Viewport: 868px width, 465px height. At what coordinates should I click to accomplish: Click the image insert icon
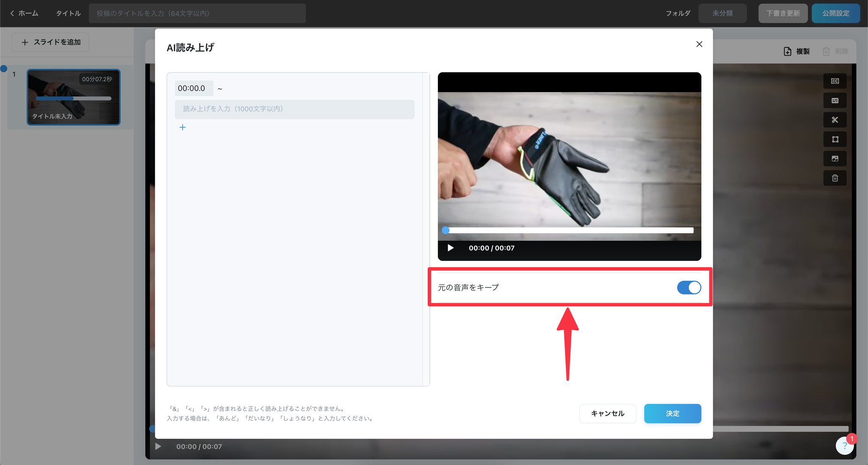click(x=835, y=159)
